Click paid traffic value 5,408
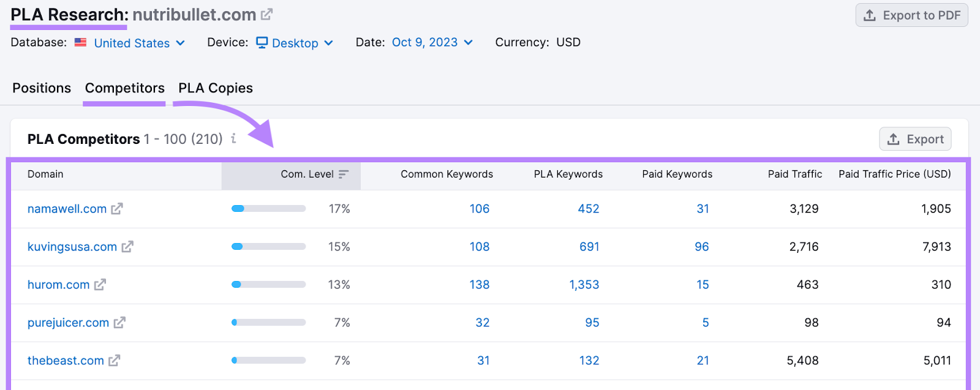 tap(803, 361)
